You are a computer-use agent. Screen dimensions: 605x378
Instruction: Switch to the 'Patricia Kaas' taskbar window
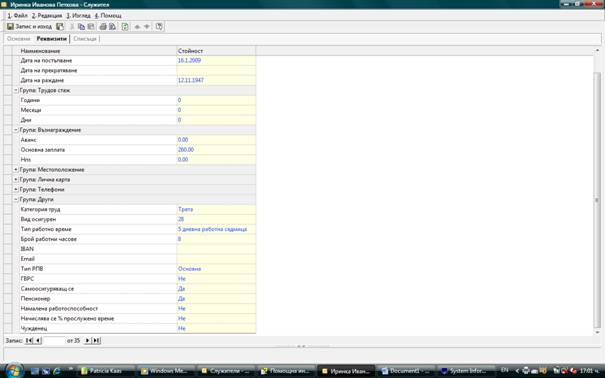[x=106, y=371]
